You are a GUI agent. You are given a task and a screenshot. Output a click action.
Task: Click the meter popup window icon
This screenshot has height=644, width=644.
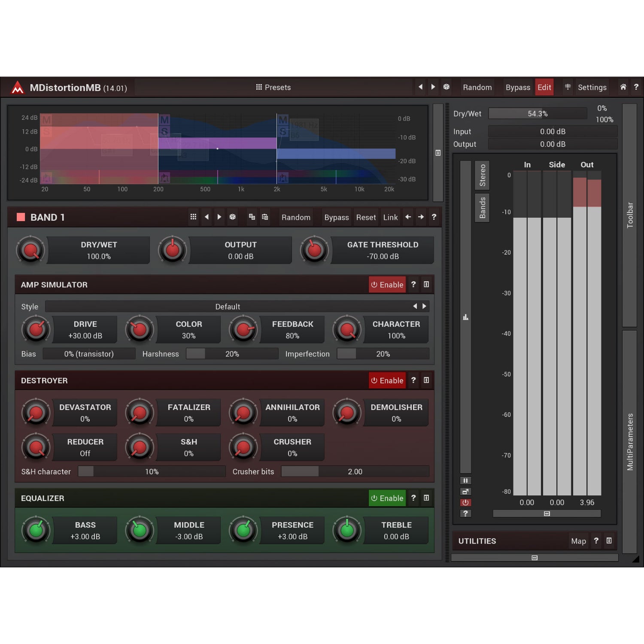coord(465,492)
